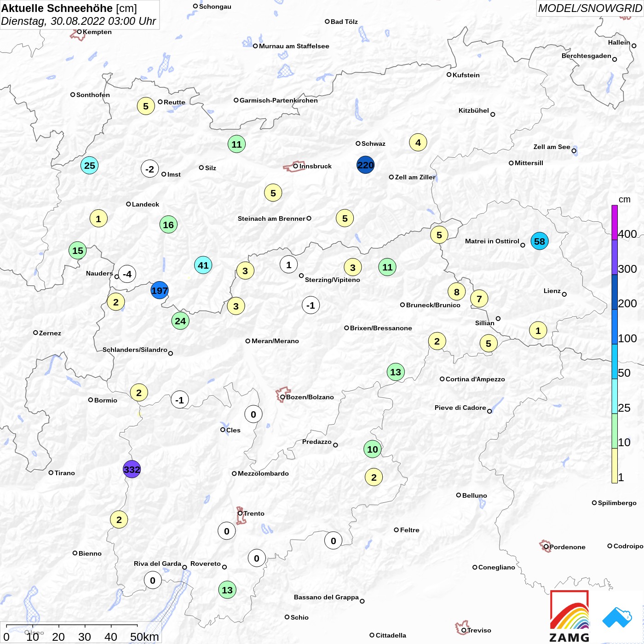Click the Lienz town label
Image resolution: width=644 pixels, height=644 pixels.
552,291
